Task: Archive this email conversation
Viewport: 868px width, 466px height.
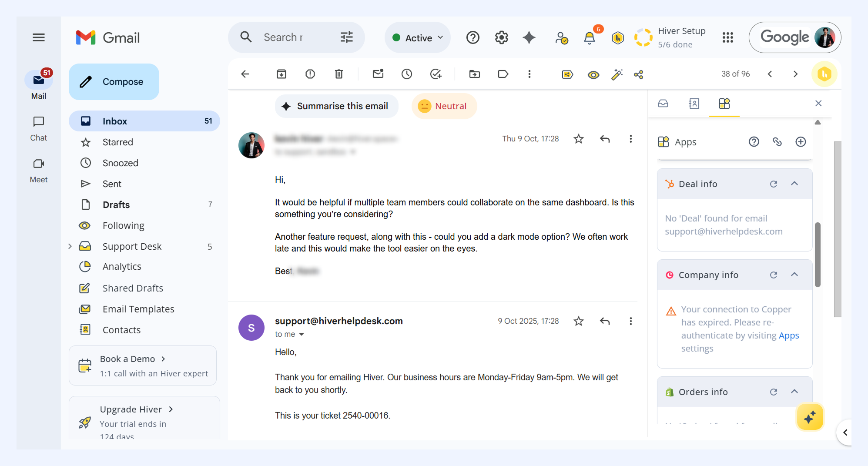Action: [282, 74]
